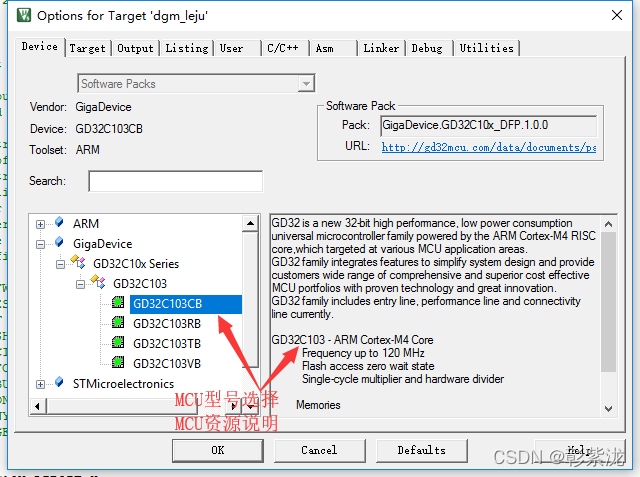Click the 'Frequency up to 120 MHz' description line
Viewport: 640px width, 477px height.
363,353
